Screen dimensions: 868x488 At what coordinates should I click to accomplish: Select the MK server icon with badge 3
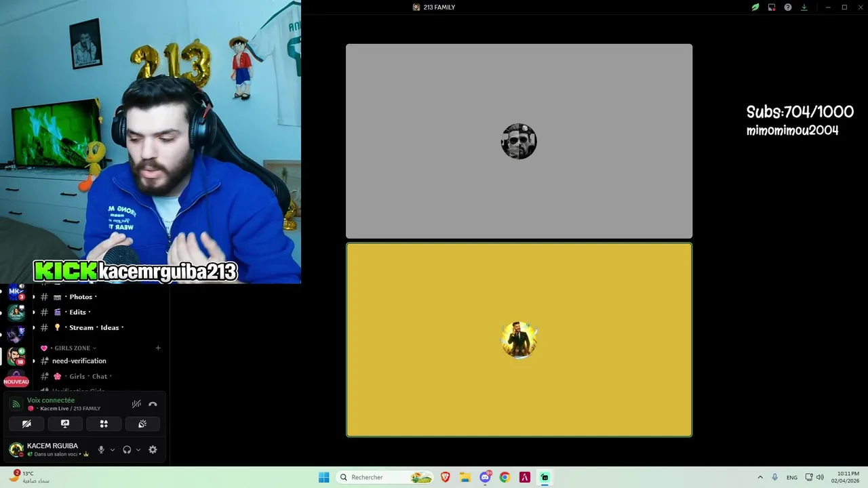16,292
